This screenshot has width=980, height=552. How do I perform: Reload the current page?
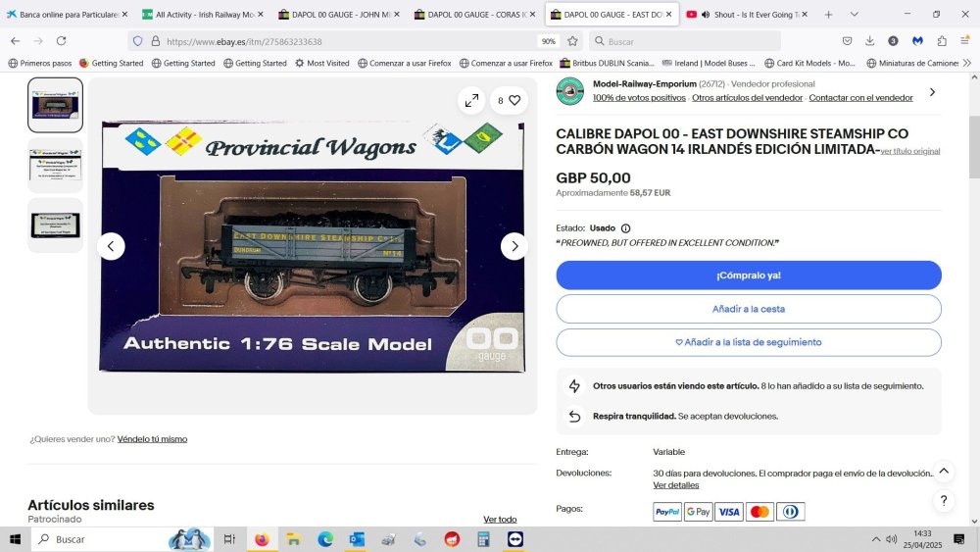tap(61, 41)
